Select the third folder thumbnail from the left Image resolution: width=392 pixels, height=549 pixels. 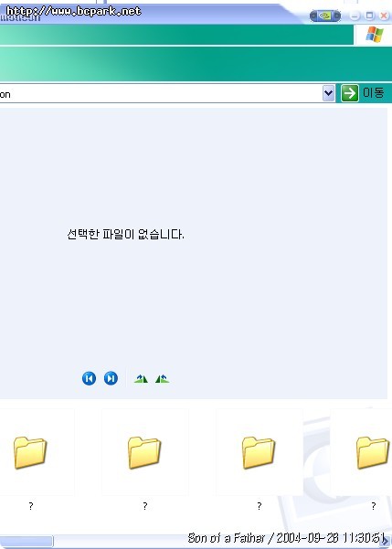click(x=259, y=452)
